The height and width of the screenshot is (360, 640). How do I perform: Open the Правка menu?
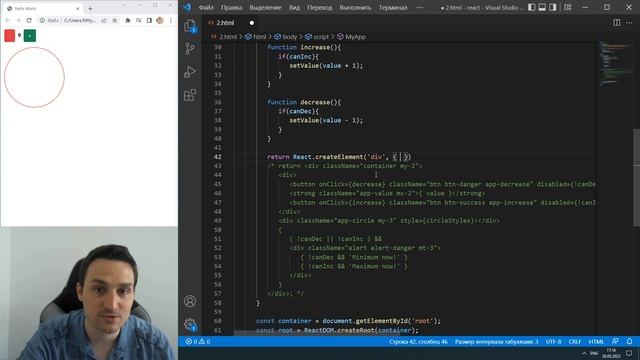pos(231,7)
